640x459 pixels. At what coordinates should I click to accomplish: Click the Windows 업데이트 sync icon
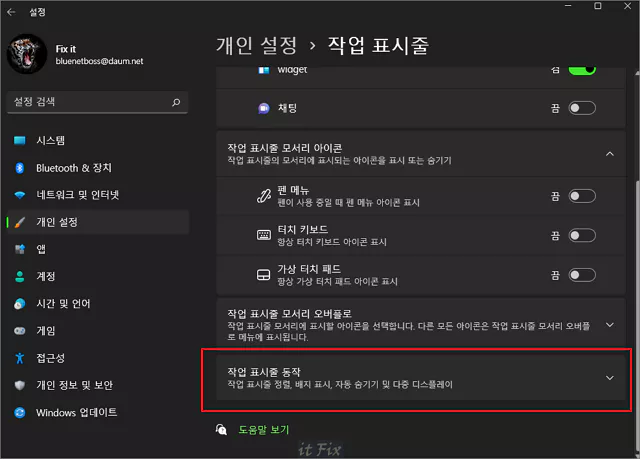pos(20,412)
